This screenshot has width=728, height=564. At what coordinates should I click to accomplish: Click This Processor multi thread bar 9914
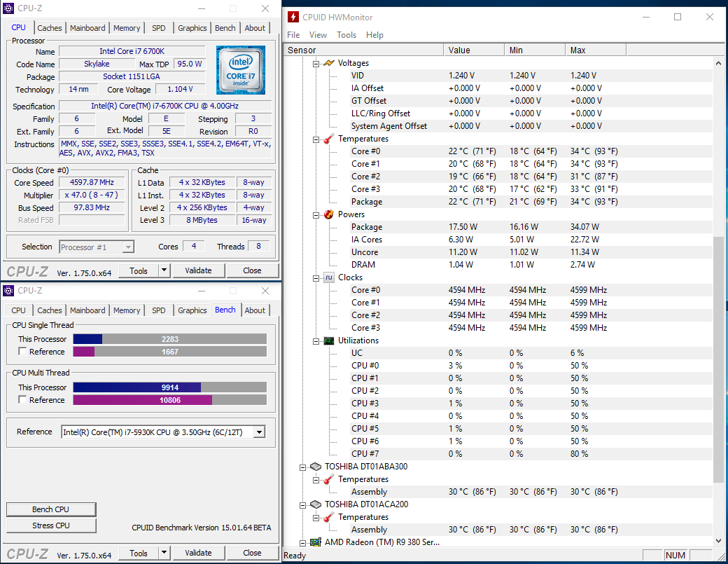point(170,387)
